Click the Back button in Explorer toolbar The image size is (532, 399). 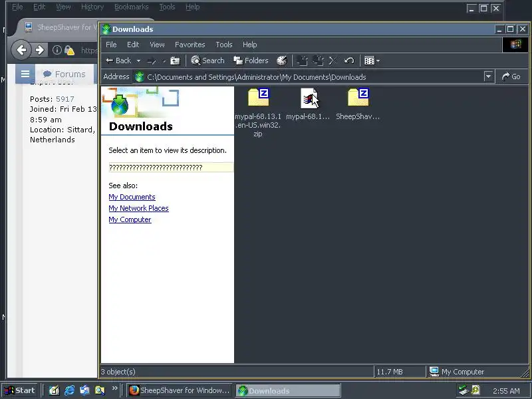[x=118, y=61]
